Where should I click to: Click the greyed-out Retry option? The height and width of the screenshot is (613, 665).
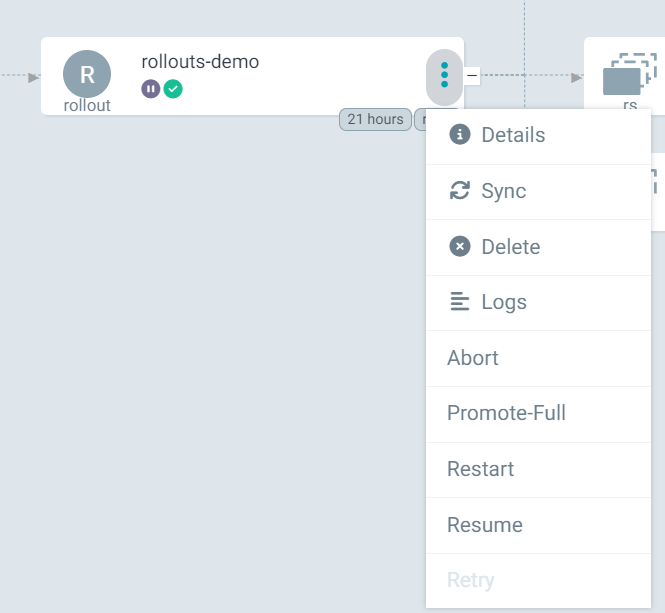pos(471,580)
